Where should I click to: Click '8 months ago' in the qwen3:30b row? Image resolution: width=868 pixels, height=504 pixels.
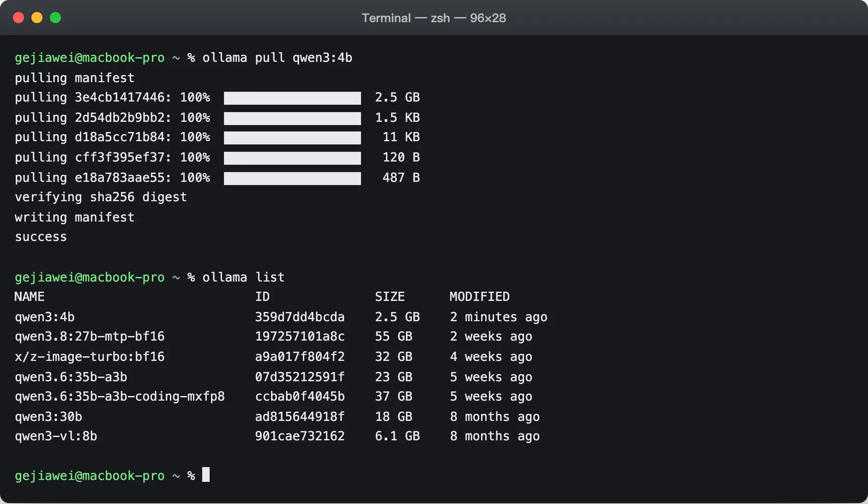coord(494,417)
